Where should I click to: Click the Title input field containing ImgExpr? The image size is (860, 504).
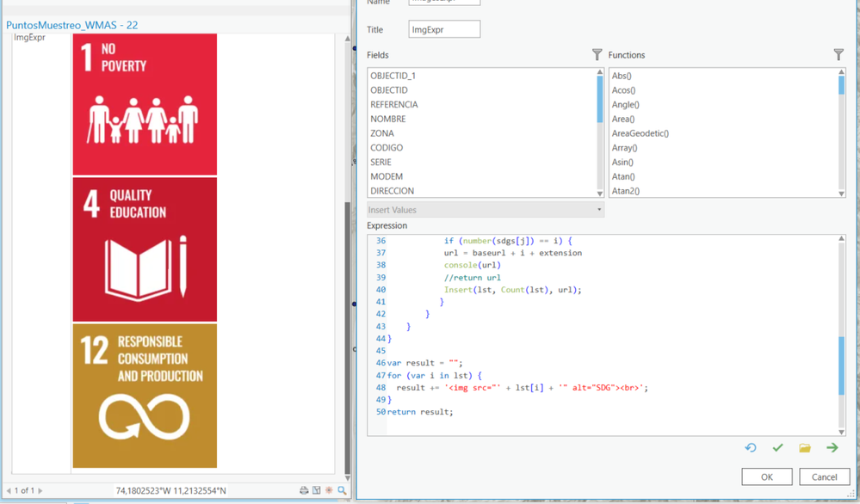(444, 30)
